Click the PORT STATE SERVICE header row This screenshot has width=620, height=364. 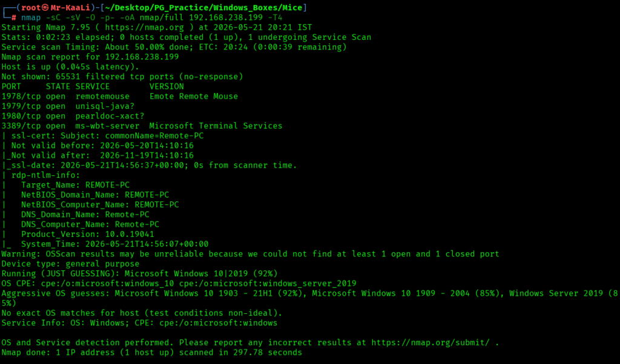point(93,86)
